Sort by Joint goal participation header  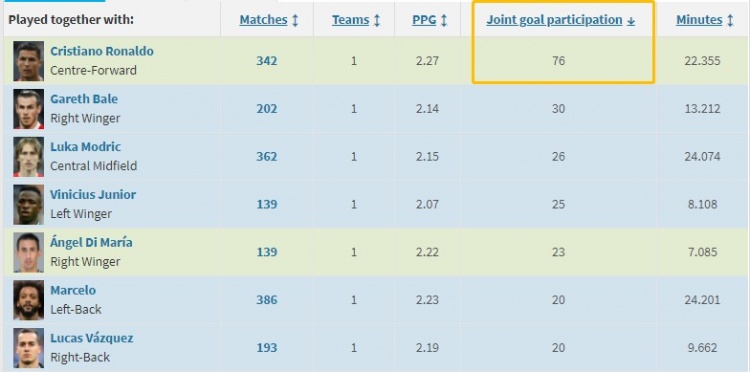click(x=554, y=20)
